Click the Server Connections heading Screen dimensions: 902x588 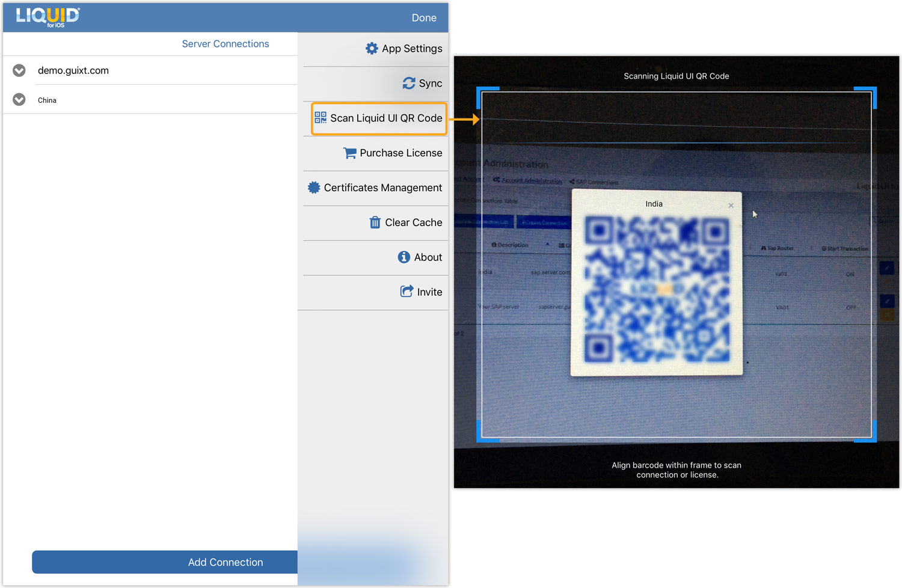click(x=226, y=44)
